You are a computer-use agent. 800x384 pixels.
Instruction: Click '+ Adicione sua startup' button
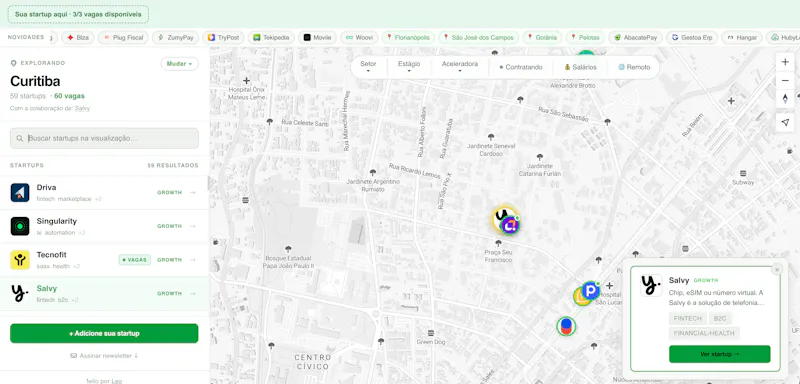point(104,334)
